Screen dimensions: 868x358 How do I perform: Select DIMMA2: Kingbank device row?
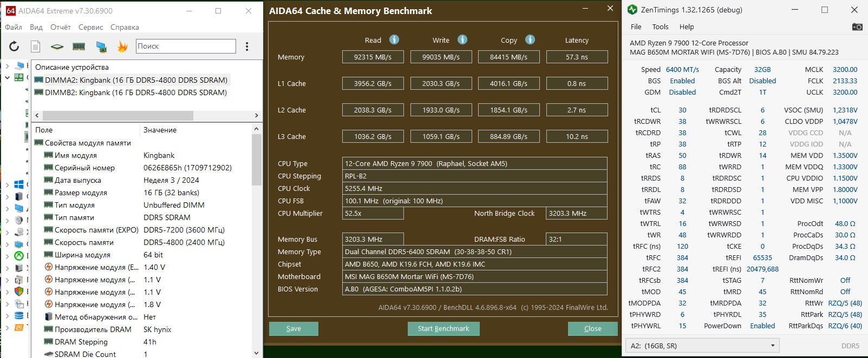(x=132, y=80)
